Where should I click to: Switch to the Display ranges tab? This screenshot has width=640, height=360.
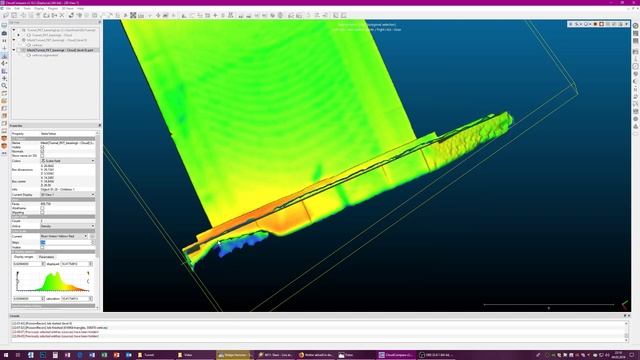pos(24,257)
